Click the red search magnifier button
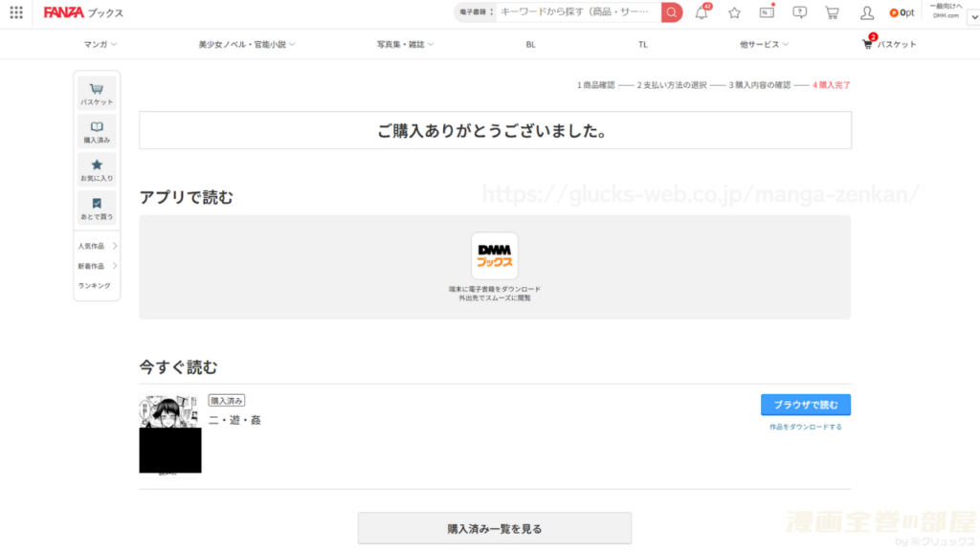 tap(671, 12)
